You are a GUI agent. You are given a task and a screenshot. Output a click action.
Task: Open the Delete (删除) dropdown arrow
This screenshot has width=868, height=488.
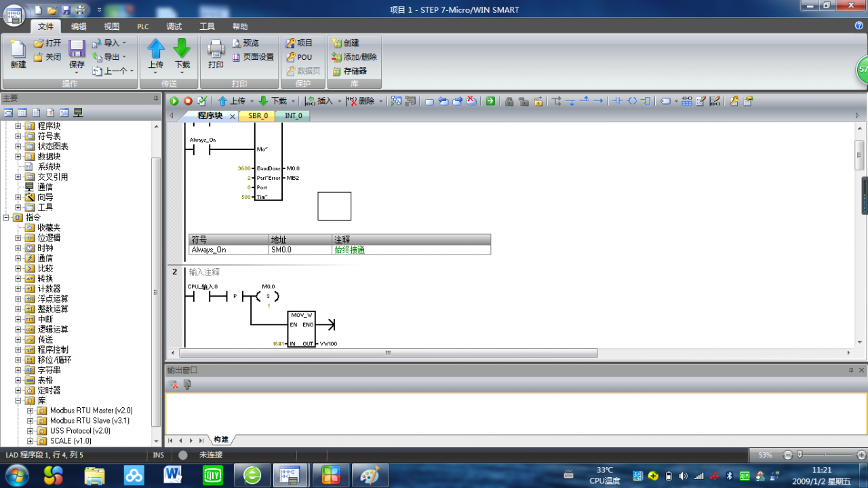pyautogui.click(x=380, y=101)
